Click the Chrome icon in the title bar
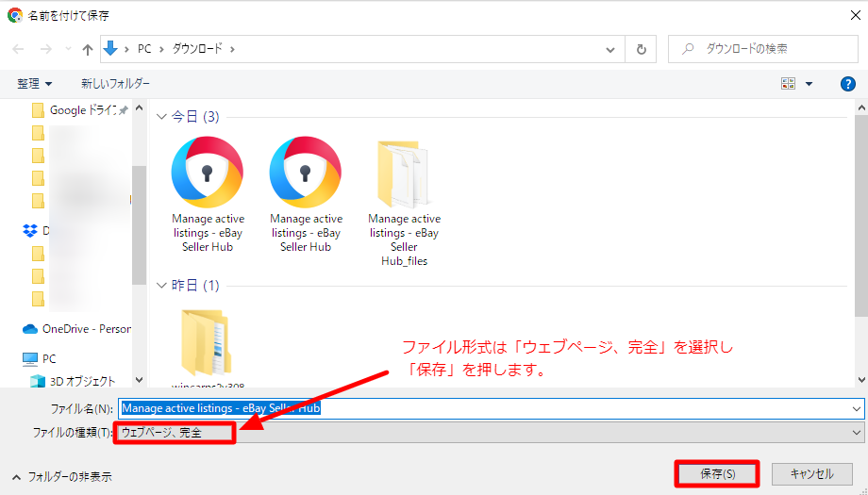Image resolution: width=868 pixels, height=495 pixels. click(15, 15)
